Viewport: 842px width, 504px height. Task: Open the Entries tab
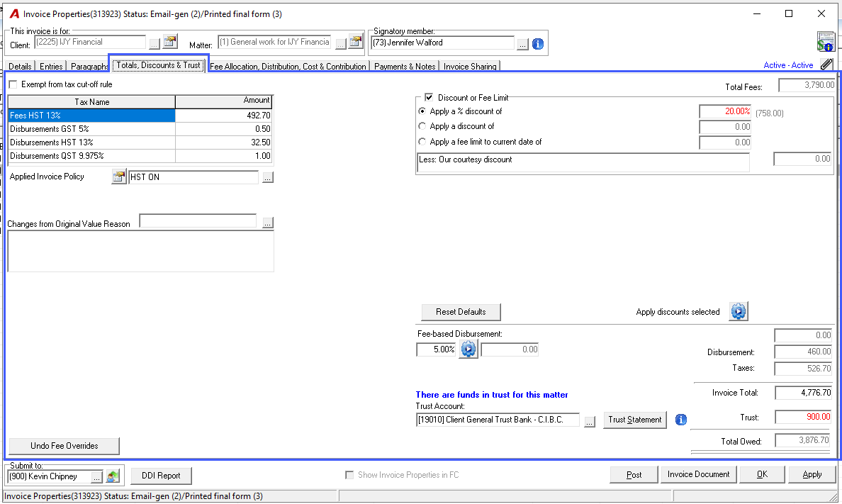[51, 66]
